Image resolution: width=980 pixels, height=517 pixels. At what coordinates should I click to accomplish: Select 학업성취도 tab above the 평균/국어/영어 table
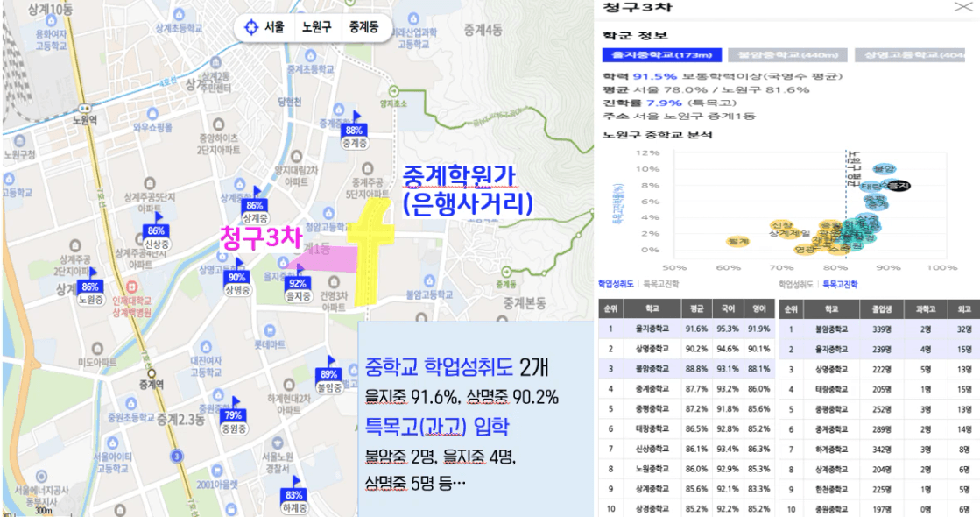pos(617,284)
